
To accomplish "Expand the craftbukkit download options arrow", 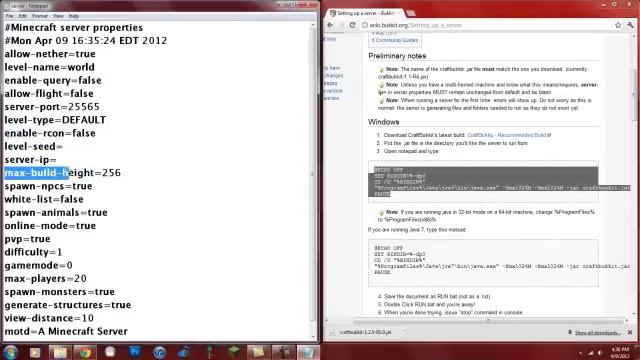I will coord(403,332).
